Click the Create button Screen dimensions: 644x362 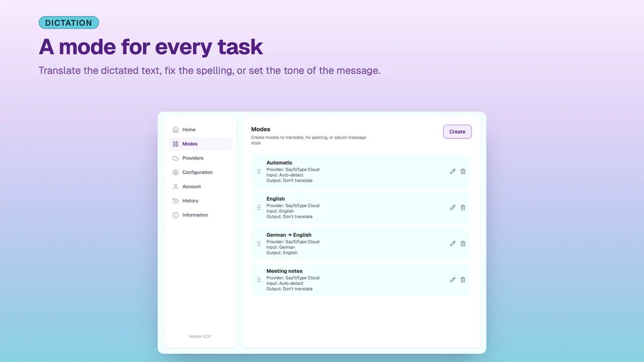[x=457, y=131]
